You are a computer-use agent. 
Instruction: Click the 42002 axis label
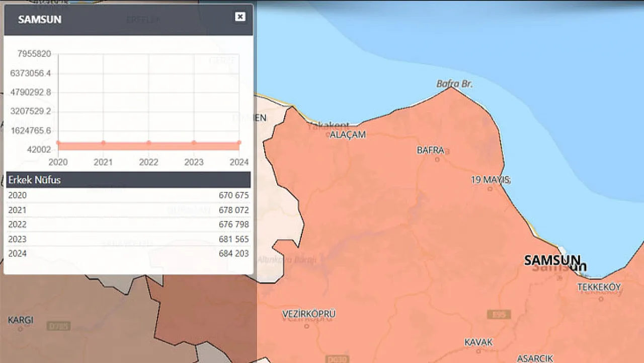click(38, 150)
